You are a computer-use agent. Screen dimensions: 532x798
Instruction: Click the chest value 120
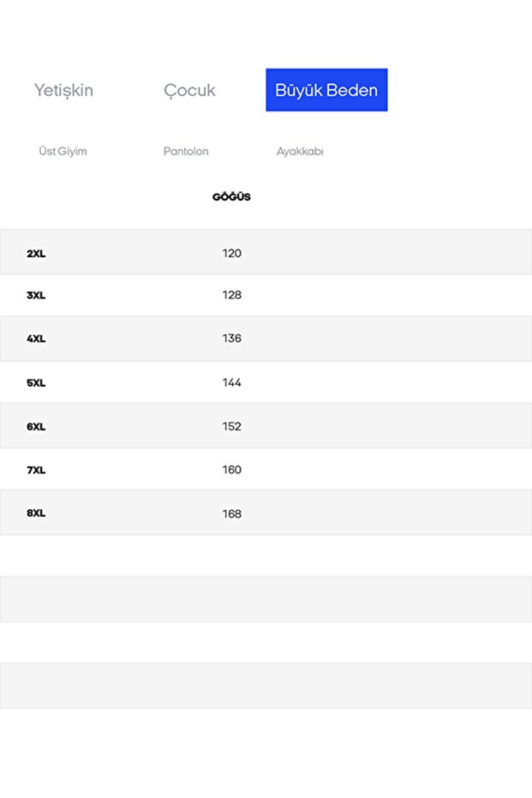point(231,254)
